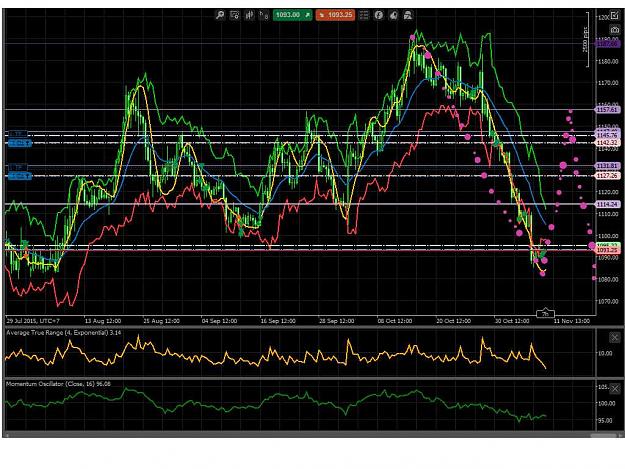Click the 2500 pips scale bracket
Screen dimensions: 625x469
(586, 39)
